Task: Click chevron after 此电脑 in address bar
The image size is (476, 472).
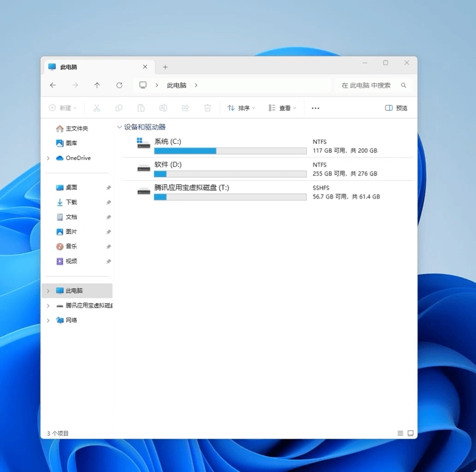Action: [x=196, y=85]
